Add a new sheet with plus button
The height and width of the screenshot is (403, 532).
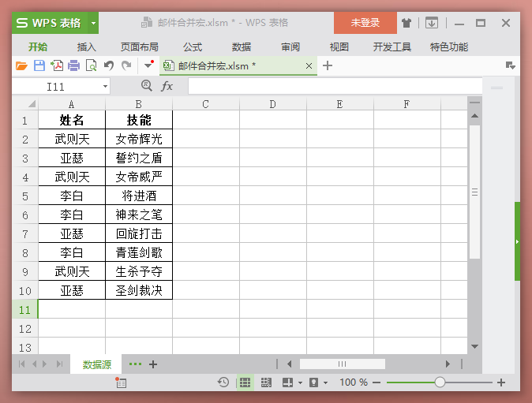[153, 364]
